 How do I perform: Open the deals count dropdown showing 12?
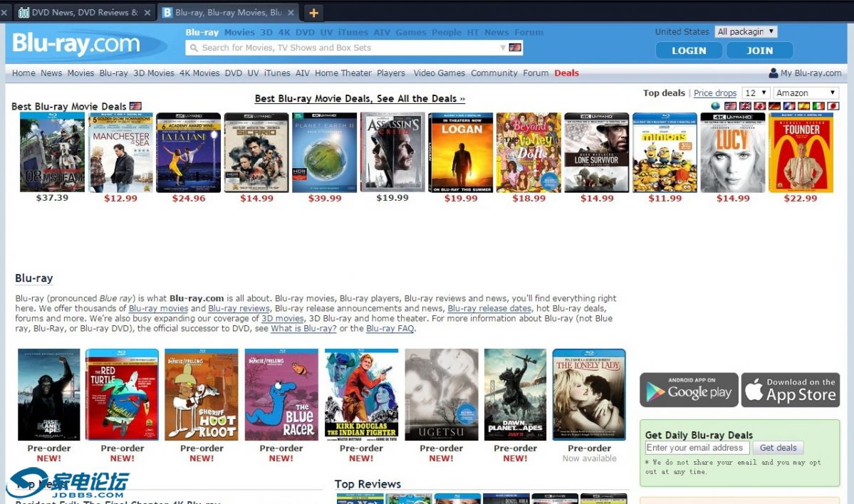tap(756, 93)
